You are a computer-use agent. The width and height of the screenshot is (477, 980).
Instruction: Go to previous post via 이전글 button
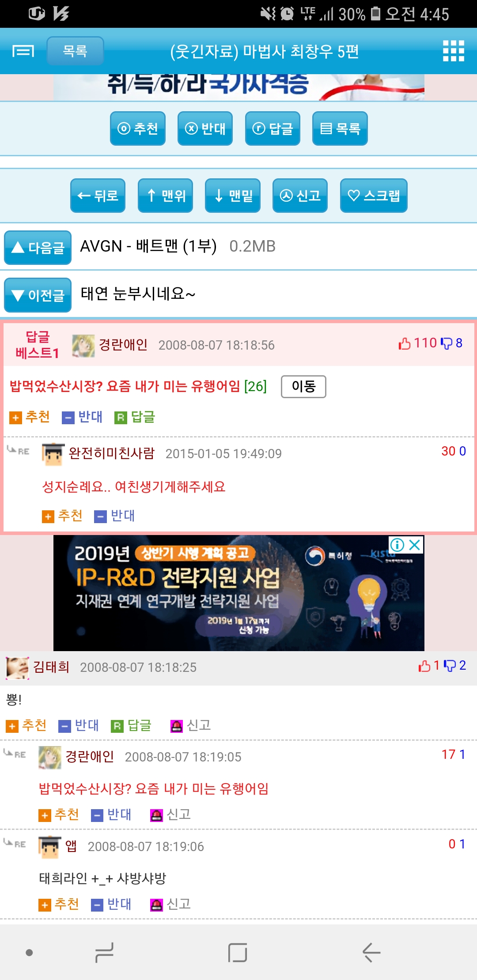[x=38, y=295]
